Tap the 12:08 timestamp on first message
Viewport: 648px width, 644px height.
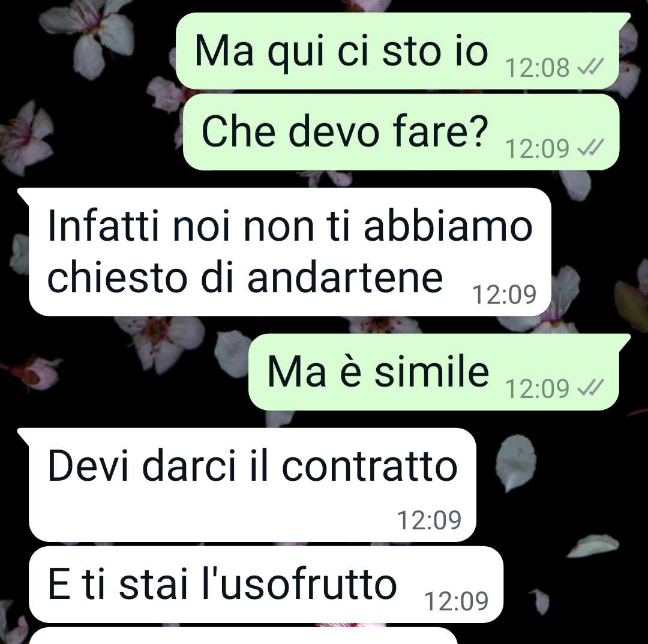point(537,68)
